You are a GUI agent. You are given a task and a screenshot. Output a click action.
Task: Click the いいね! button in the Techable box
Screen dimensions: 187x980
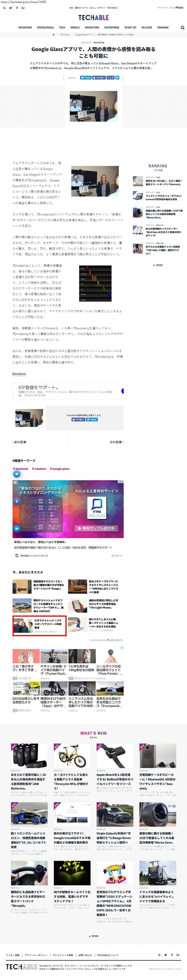(79, 420)
